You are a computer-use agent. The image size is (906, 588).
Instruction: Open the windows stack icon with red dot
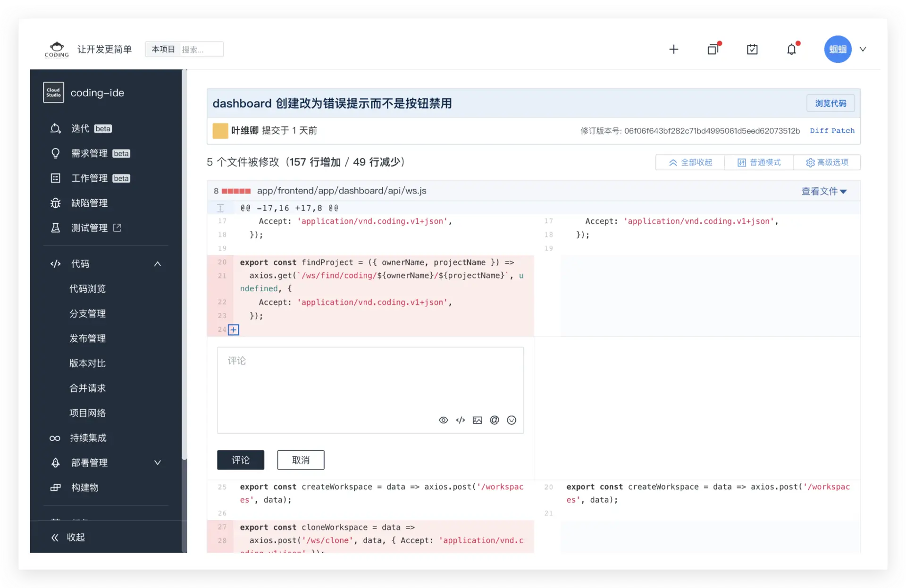click(713, 49)
